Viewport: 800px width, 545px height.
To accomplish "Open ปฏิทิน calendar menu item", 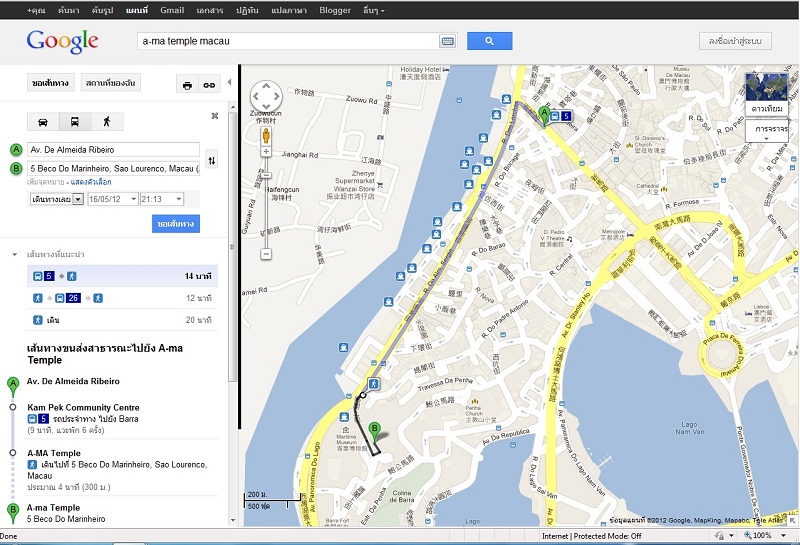I will point(247,10).
